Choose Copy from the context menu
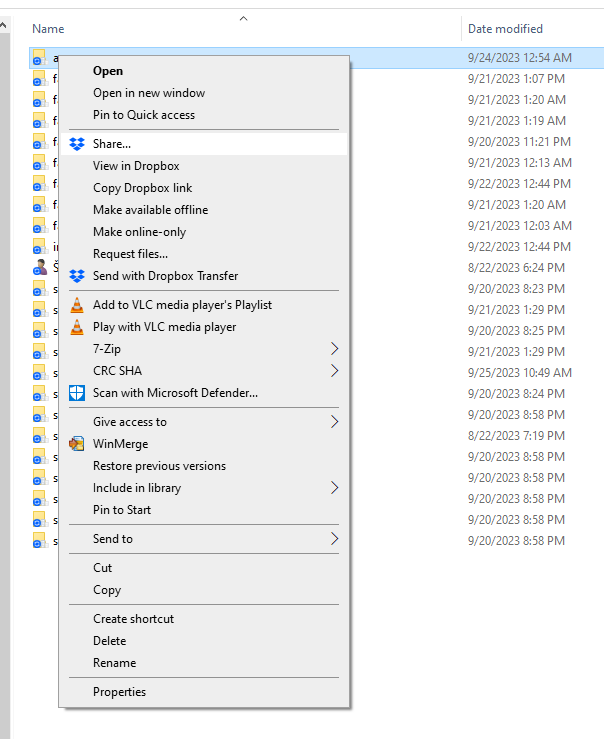The height and width of the screenshot is (739, 604). pos(204,590)
